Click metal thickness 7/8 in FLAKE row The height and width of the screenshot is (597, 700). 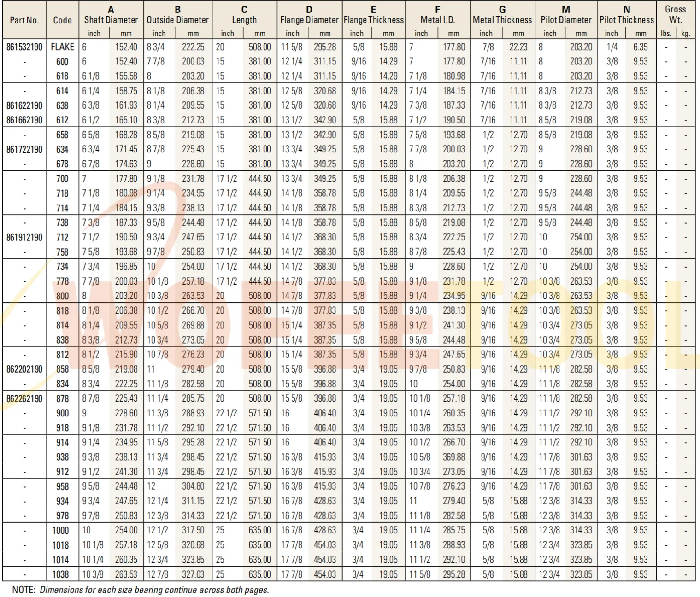tap(488, 47)
